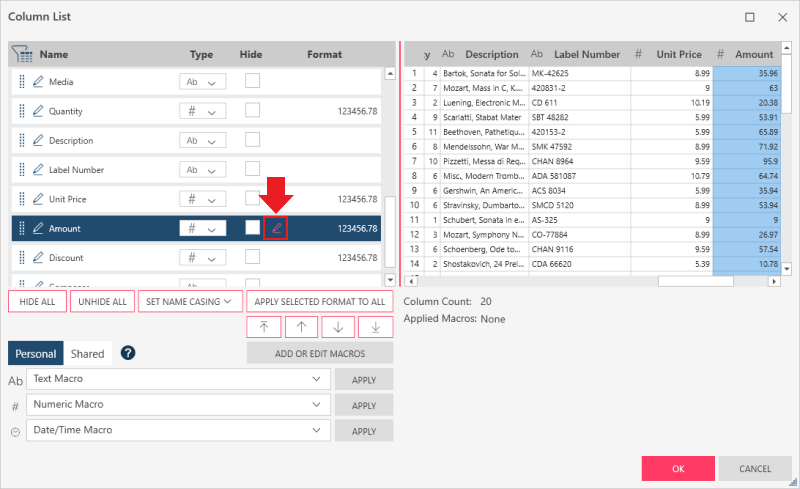The width and height of the screenshot is (800, 489).
Task: Check the Hide box for Quantity
Action: click(x=253, y=110)
